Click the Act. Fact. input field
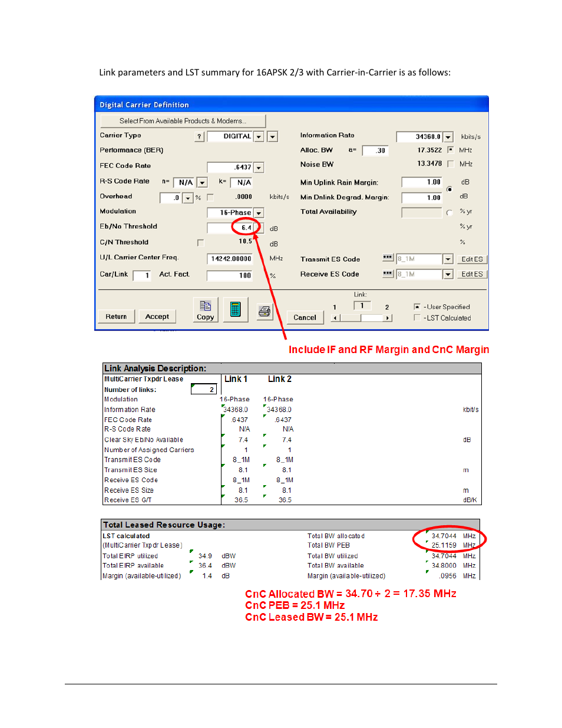Image resolution: width=562 pixels, height=728 pixels. [x=230, y=275]
